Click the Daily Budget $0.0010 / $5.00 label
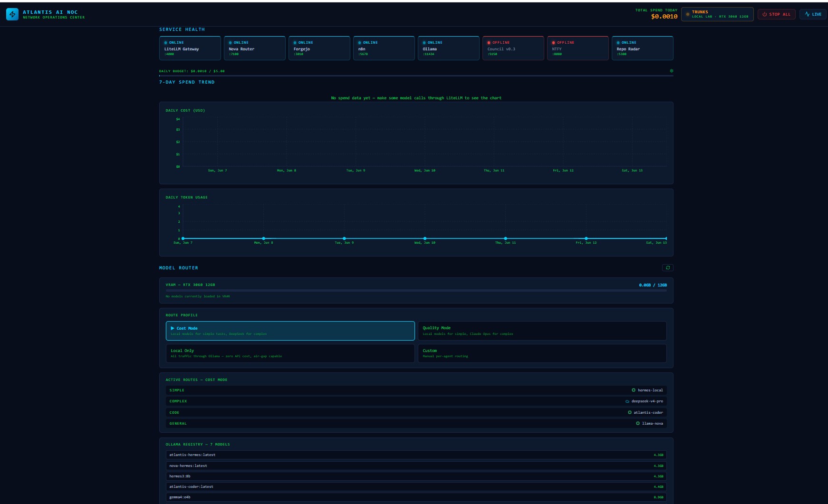 coord(192,71)
